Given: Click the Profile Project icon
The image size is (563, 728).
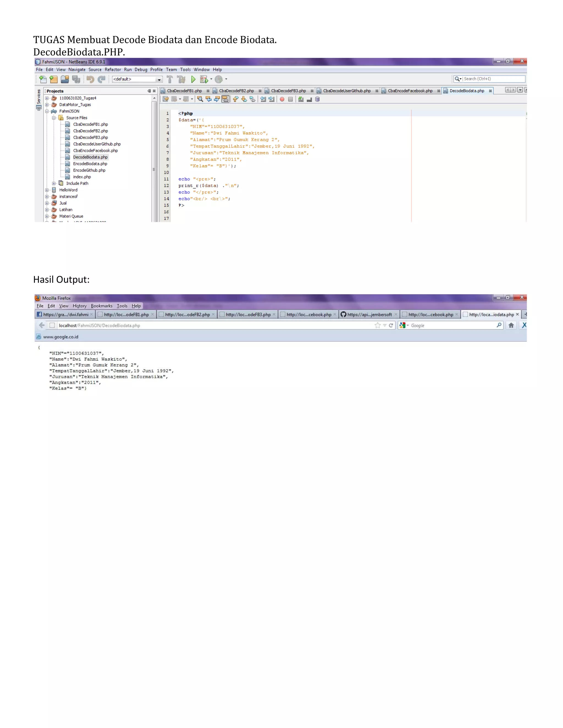Looking at the screenshot, I should [219, 79].
